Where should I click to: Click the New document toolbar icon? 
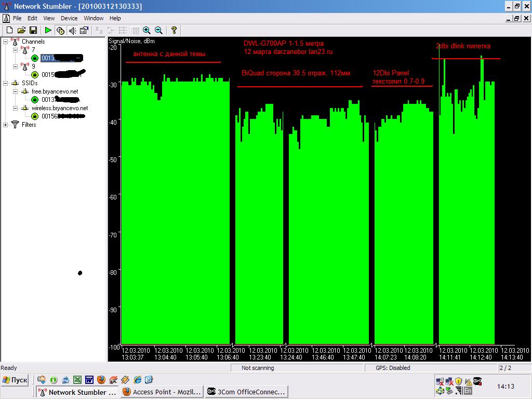[9, 31]
